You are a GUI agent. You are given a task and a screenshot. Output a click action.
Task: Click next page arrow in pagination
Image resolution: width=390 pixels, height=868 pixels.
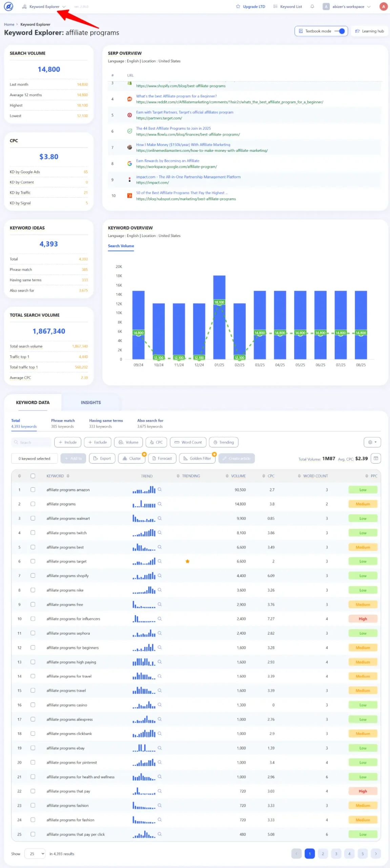click(x=375, y=854)
